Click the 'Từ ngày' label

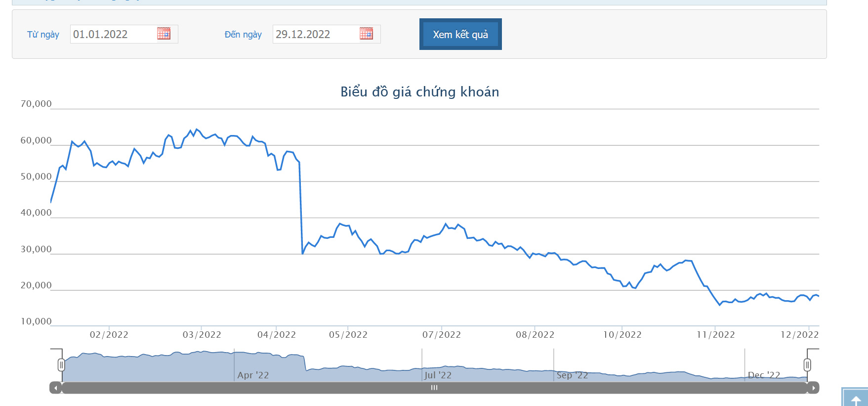pyautogui.click(x=43, y=35)
